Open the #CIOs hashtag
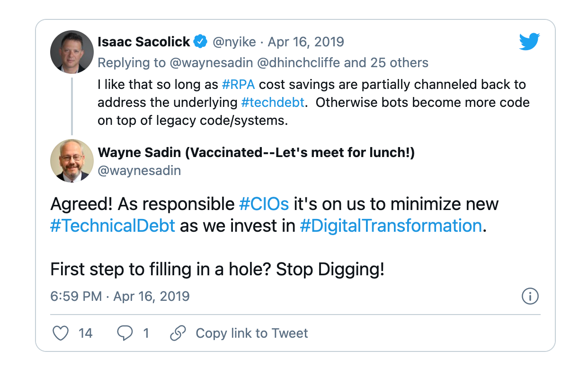The width and height of the screenshot is (588, 368). [x=264, y=204]
